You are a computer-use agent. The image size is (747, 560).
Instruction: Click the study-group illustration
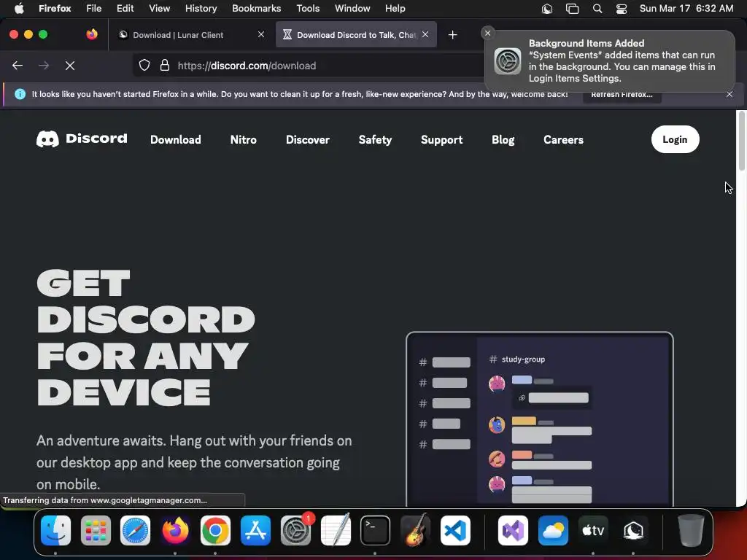pos(540,419)
